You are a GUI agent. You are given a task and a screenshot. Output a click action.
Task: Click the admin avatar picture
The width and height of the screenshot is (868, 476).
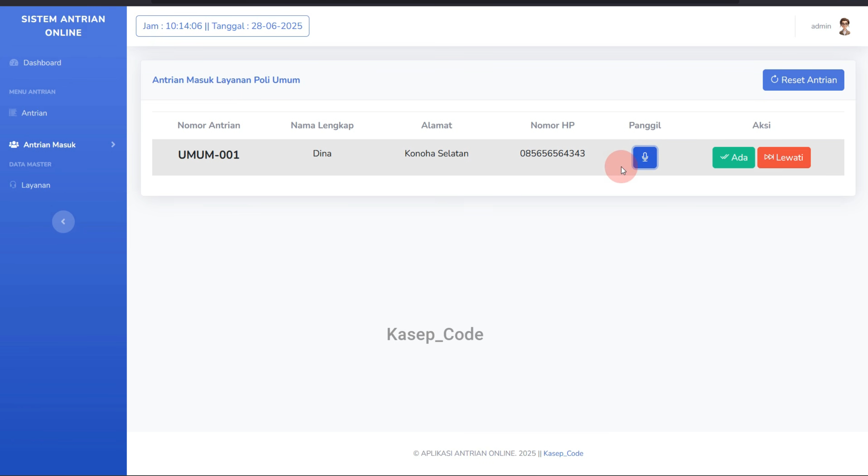coord(845,26)
